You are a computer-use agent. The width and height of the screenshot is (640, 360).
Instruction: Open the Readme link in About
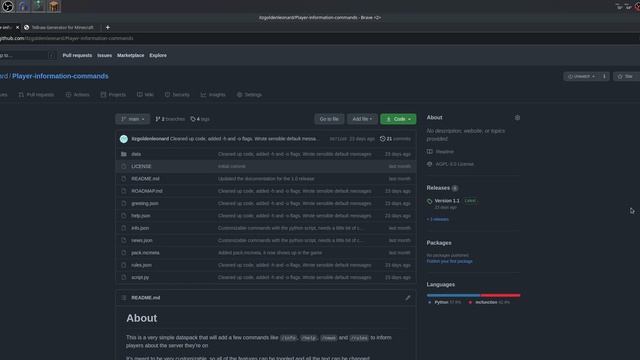point(444,152)
